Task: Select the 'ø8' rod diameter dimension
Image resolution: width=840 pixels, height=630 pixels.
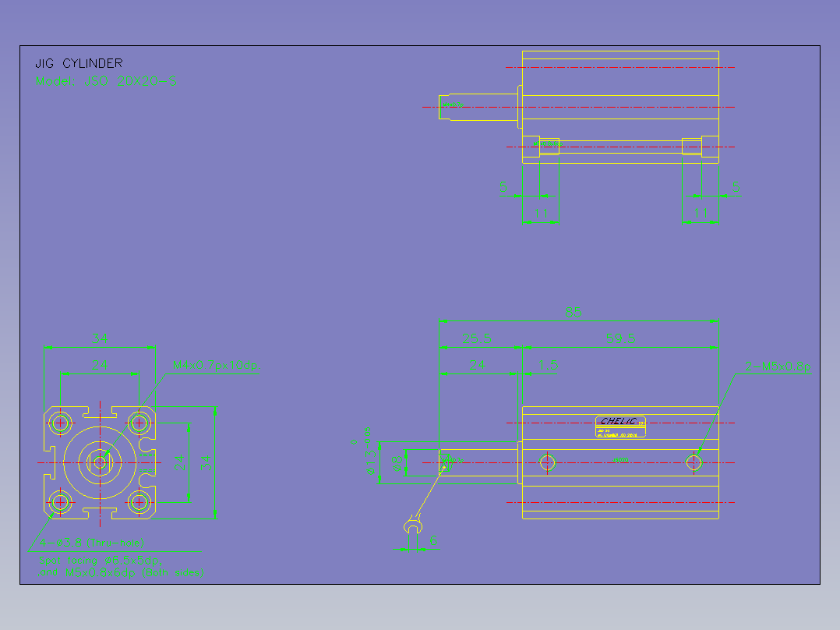Action: coord(397,463)
